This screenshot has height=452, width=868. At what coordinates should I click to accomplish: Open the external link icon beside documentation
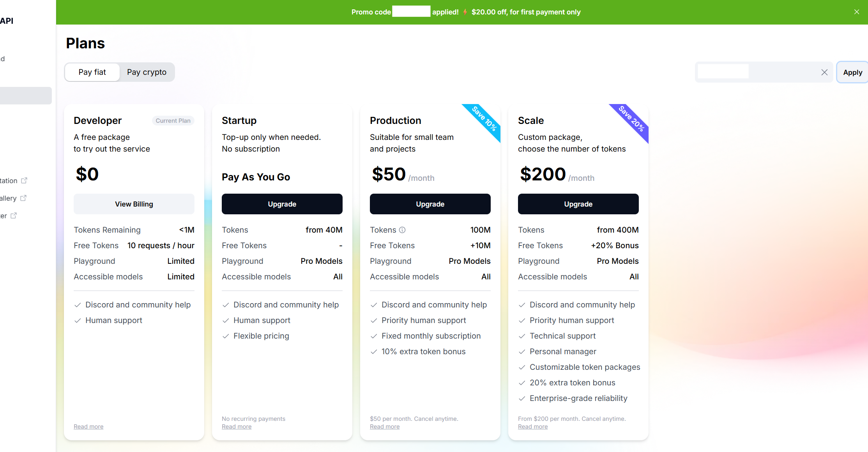tap(24, 180)
